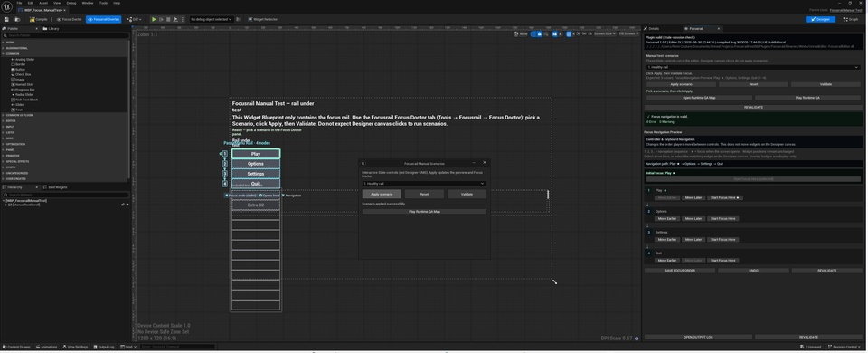Screen dimensions: 868x353
Task: Click the Browse to asset icon
Action: (18, 19)
